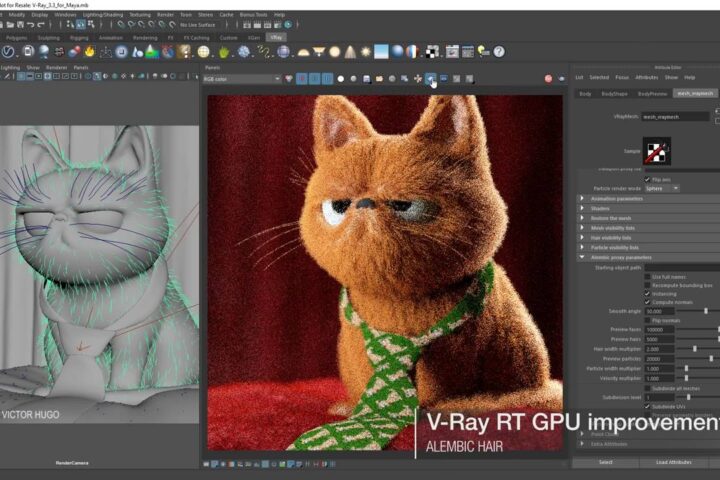The height and width of the screenshot is (480, 720).
Task: Toggle the Instancing checkbox
Action: point(647,294)
